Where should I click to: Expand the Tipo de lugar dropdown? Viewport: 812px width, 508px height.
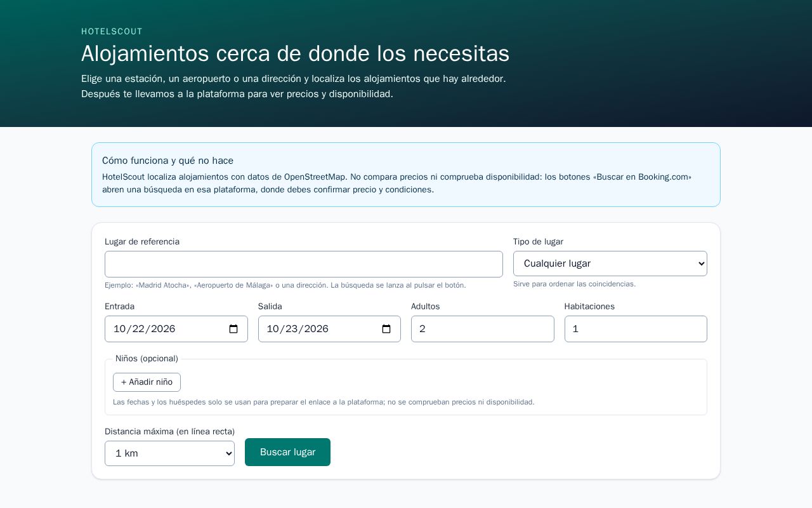[610, 264]
